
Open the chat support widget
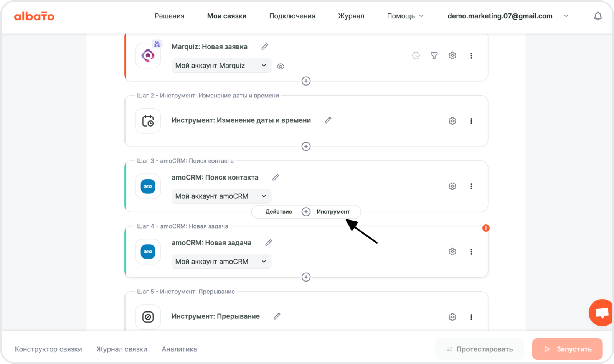coord(601,313)
